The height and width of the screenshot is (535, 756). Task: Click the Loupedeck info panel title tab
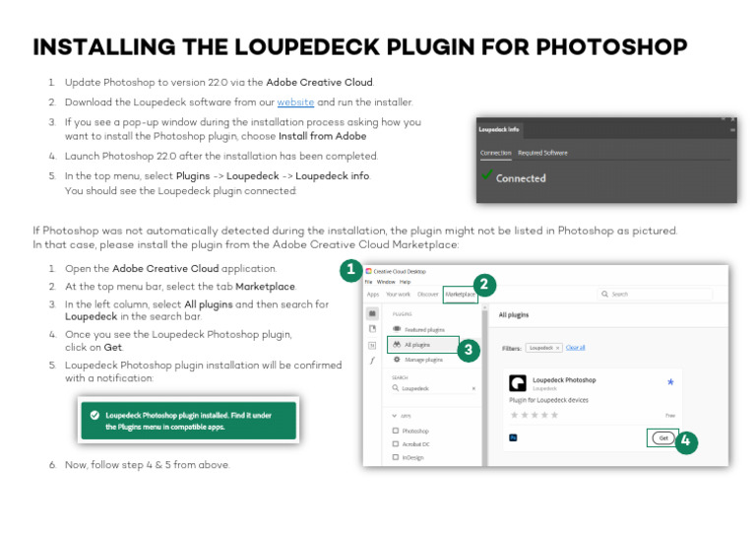click(x=498, y=129)
